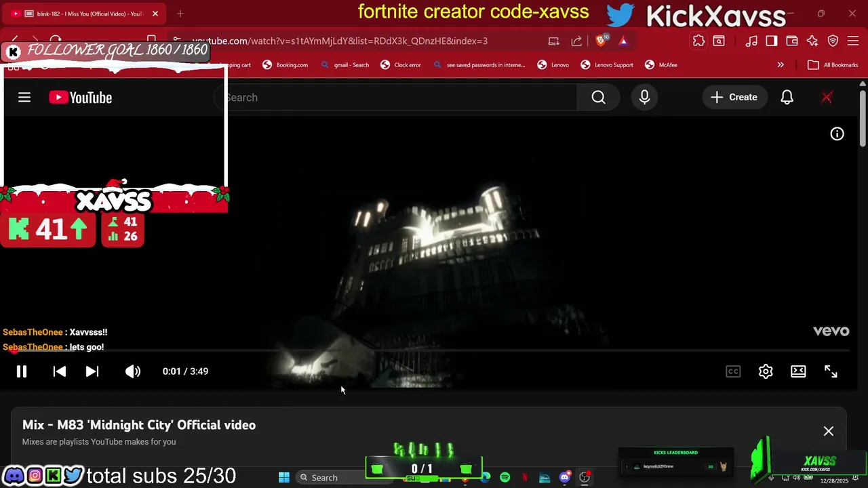
Task: Pause the video
Action: pyautogui.click(x=22, y=371)
